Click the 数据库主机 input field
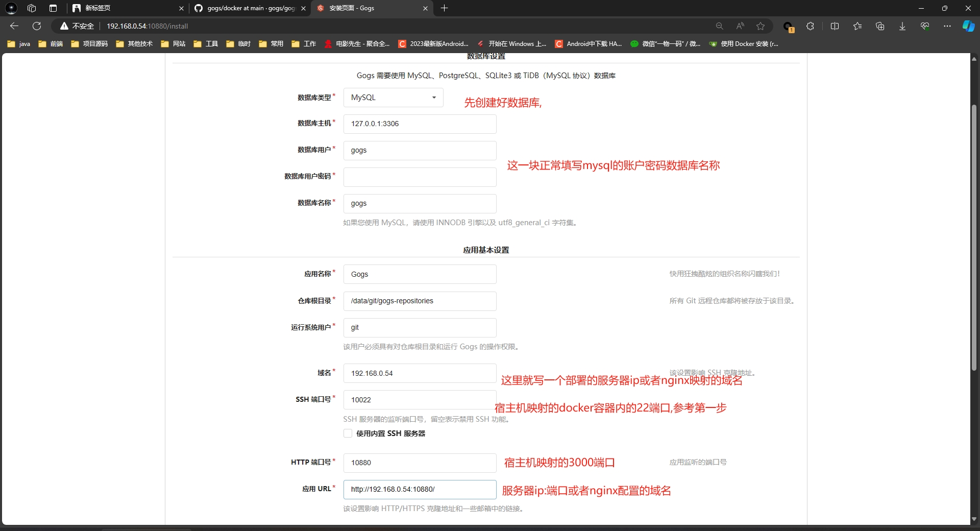 point(420,124)
